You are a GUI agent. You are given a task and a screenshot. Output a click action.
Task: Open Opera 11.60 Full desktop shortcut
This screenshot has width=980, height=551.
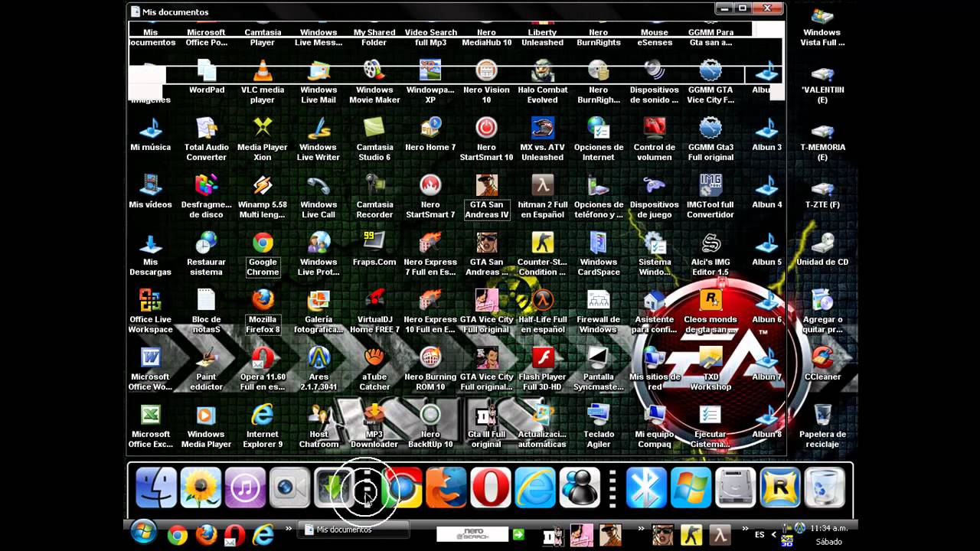coord(263,370)
